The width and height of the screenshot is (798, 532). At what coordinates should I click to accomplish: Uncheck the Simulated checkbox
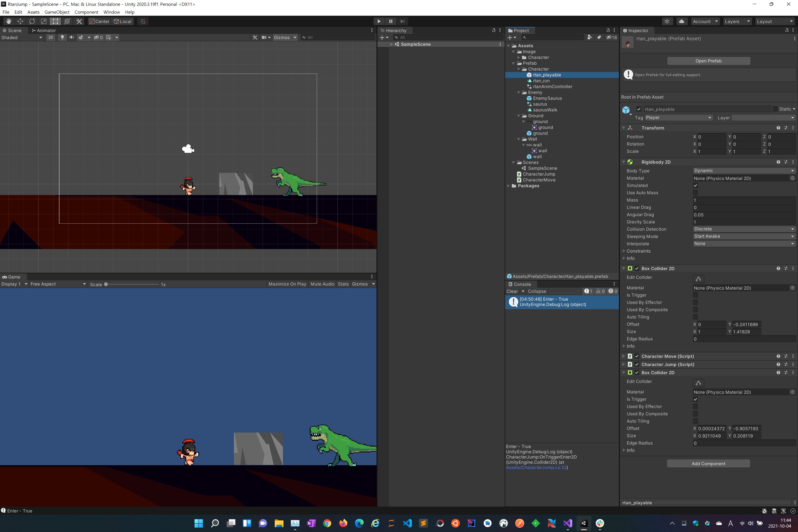point(695,185)
